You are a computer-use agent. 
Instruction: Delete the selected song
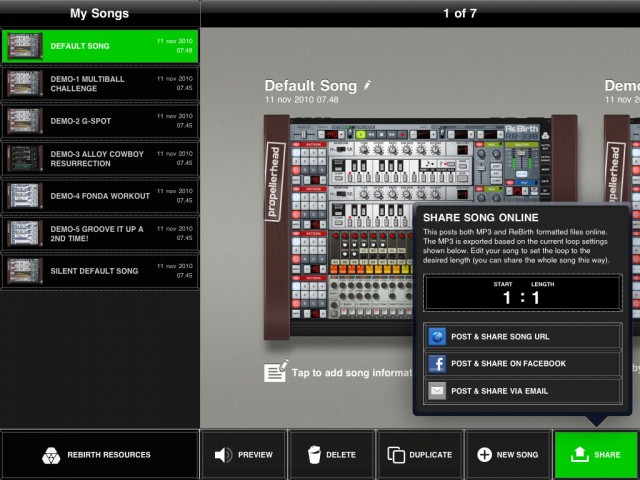(331, 455)
